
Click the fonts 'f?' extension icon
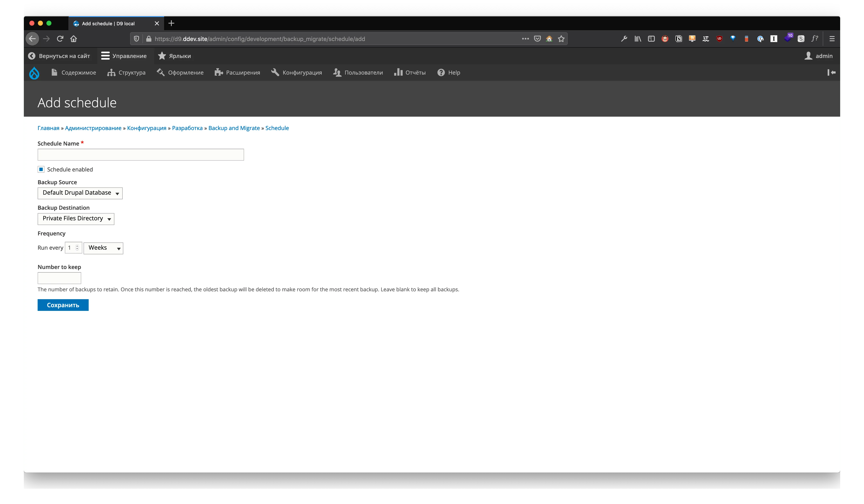point(815,39)
